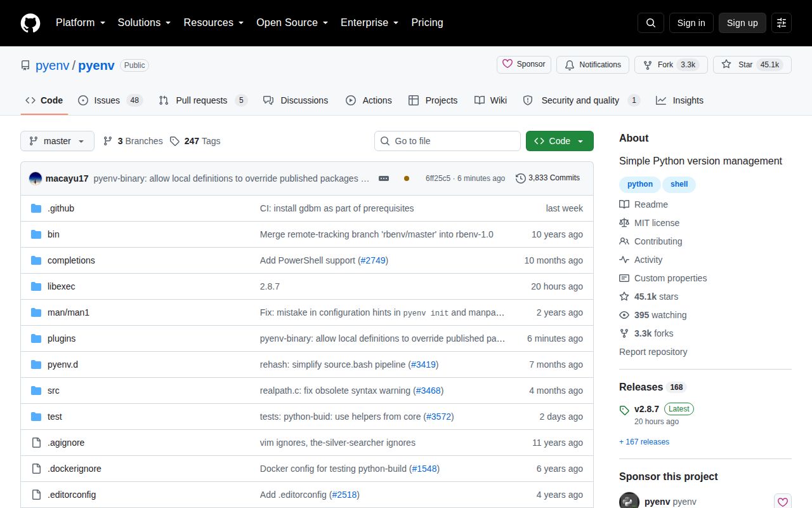This screenshot has height=508, width=812.
Task: Open the Readme link in About
Action: point(643,204)
